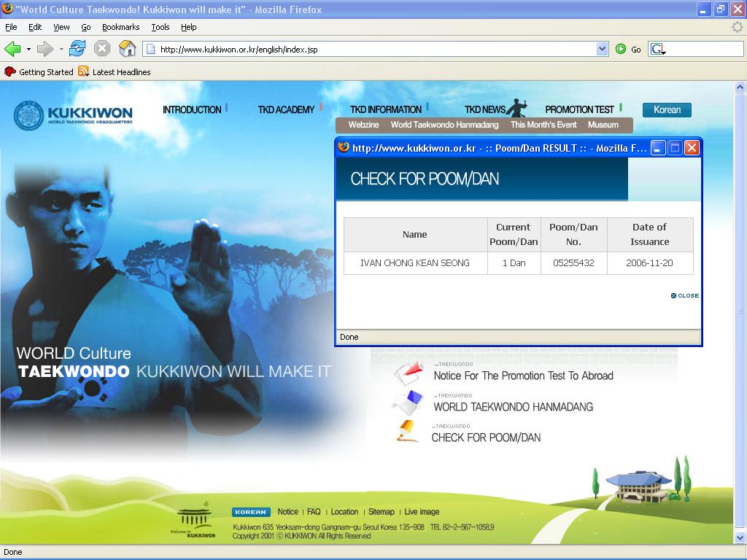Click the page icon in the address bar

(150, 49)
